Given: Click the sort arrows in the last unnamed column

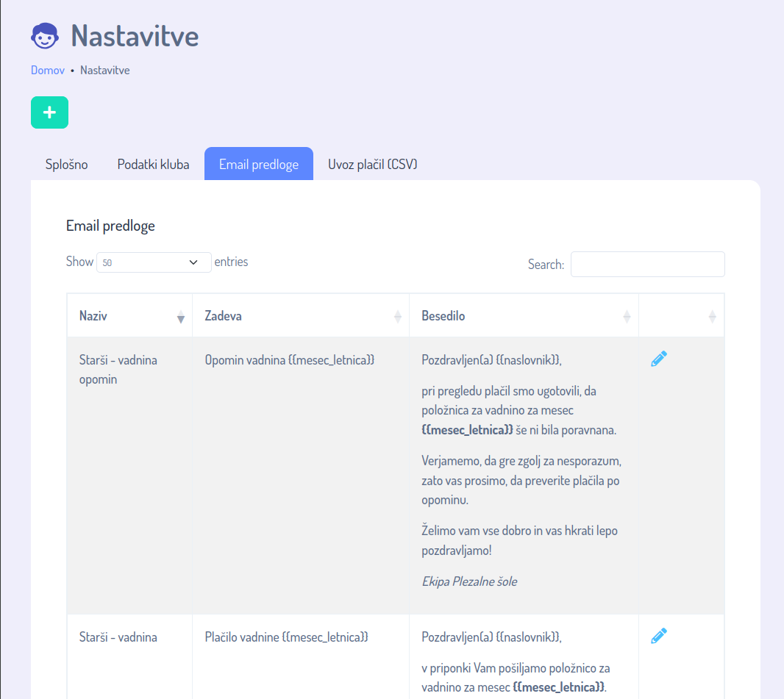Looking at the screenshot, I should pyautogui.click(x=712, y=317).
